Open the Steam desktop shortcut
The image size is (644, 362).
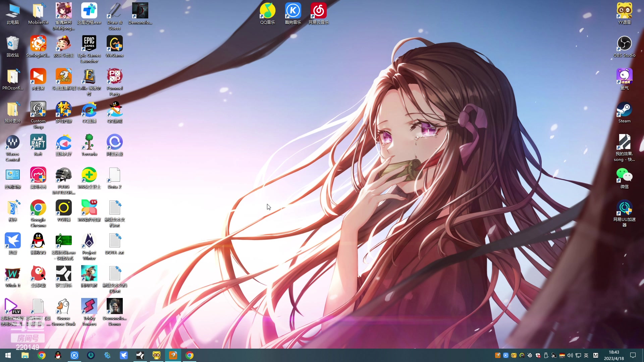click(x=624, y=112)
